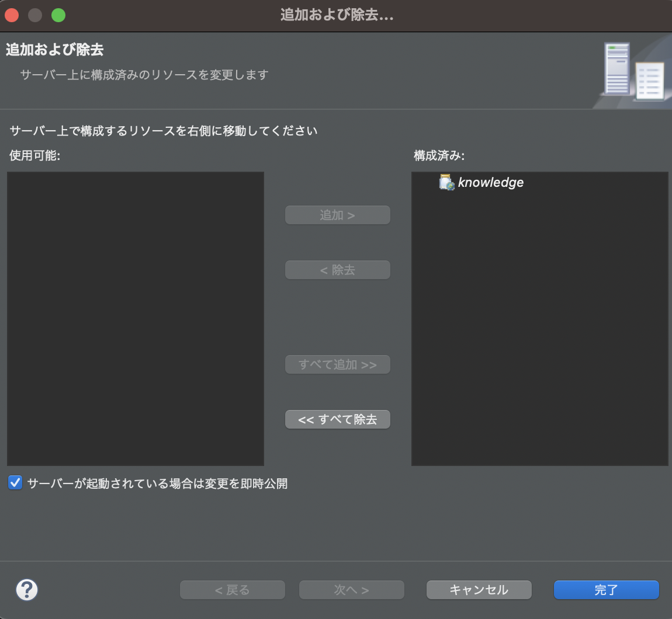Disable the サーバーが起動されている場合は変更を即時公開 checkbox
Screen dimensions: 672x619
click(x=15, y=484)
